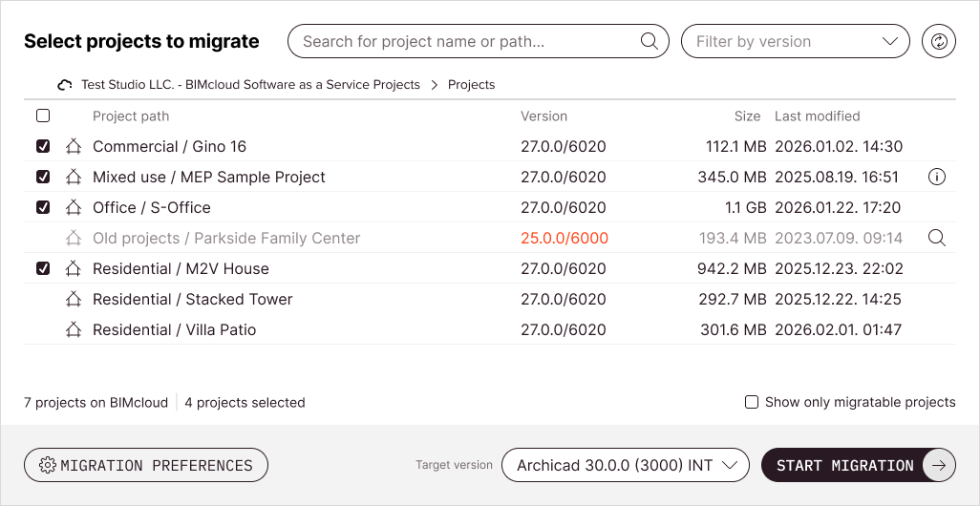This screenshot has height=506, width=980.
Task: Click the 7 projects on BIMcloud status text
Action: [x=96, y=402]
